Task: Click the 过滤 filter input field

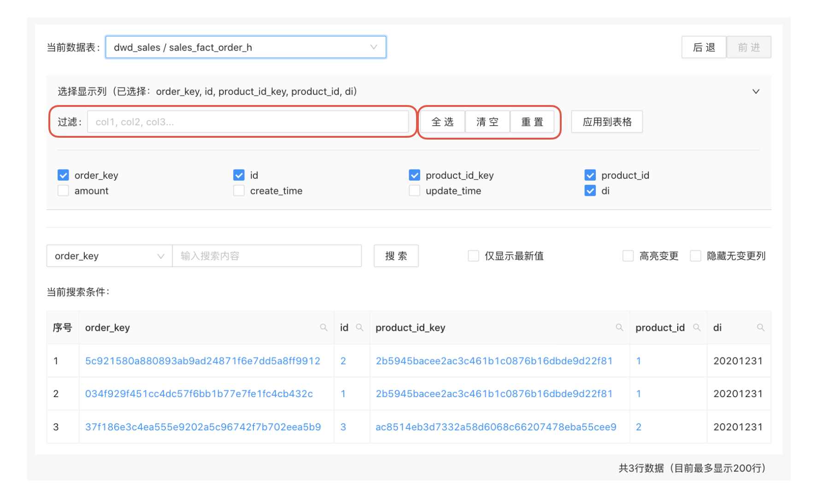Action: pos(249,122)
